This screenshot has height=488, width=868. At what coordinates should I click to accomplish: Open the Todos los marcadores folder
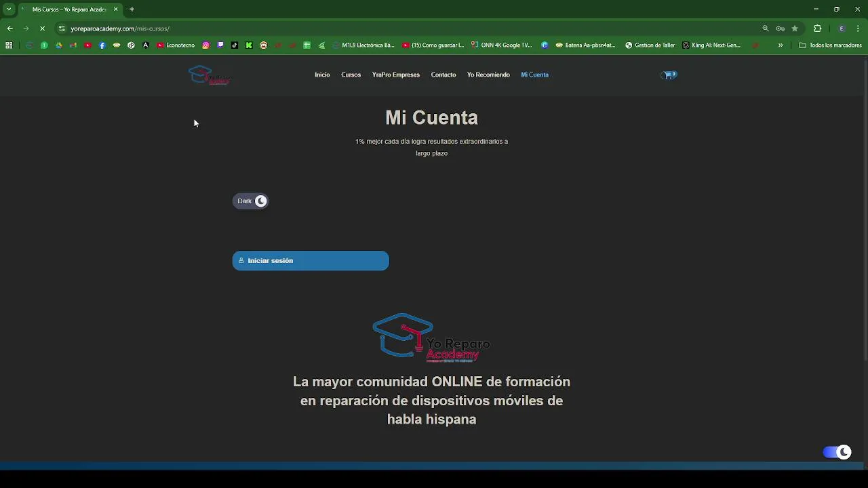(x=830, y=45)
